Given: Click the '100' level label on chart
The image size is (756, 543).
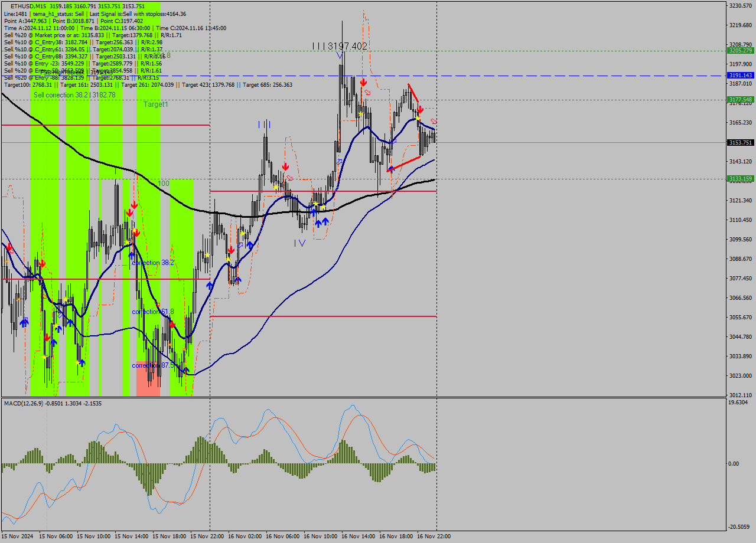Looking at the screenshot, I should tap(164, 184).
